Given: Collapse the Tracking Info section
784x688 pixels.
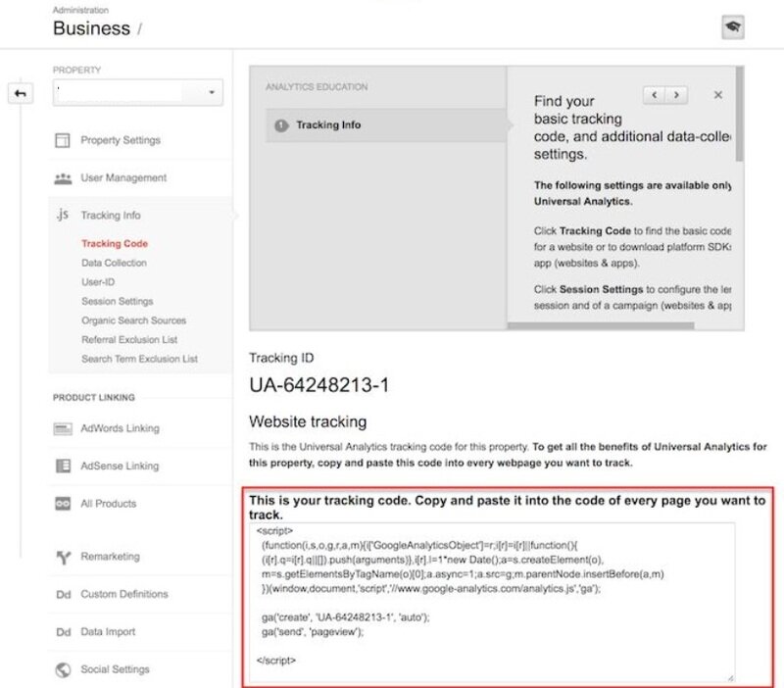Looking at the screenshot, I should point(111,216).
